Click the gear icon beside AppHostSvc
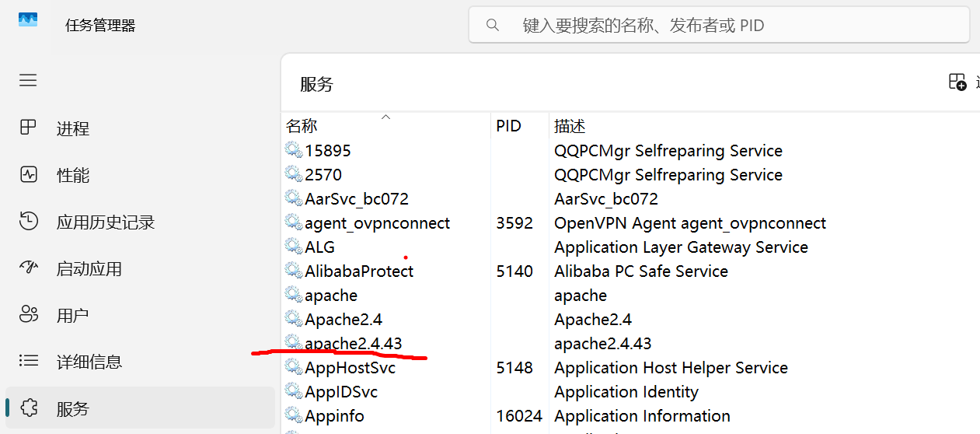Screen dimensions: 980x434 pos(293,368)
